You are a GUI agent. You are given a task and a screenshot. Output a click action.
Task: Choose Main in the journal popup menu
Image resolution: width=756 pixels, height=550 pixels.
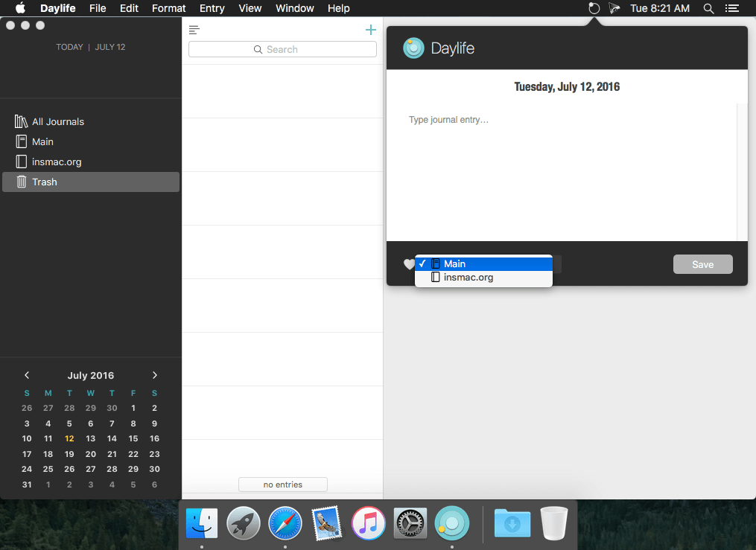click(x=483, y=264)
